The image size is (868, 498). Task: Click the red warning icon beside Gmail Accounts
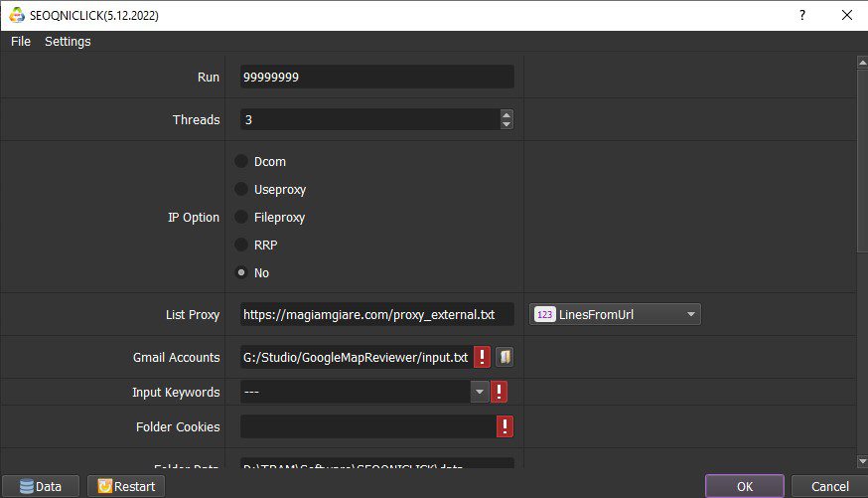tap(482, 357)
